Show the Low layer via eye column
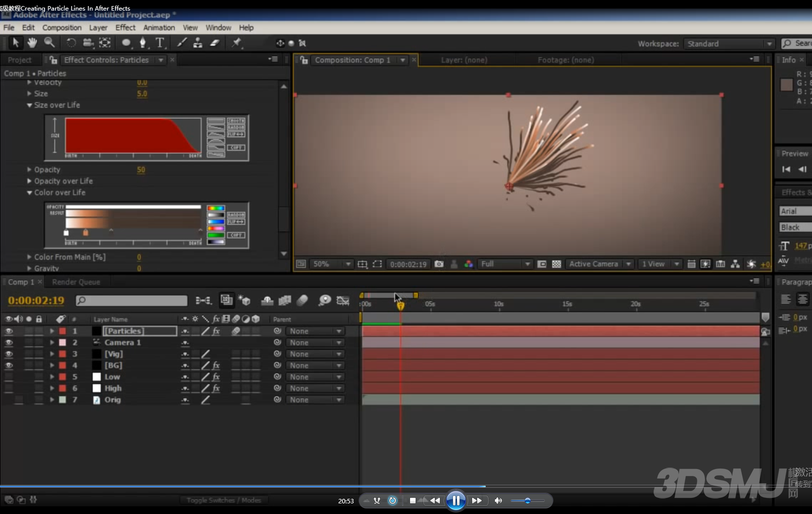This screenshot has height=514, width=812. point(9,377)
